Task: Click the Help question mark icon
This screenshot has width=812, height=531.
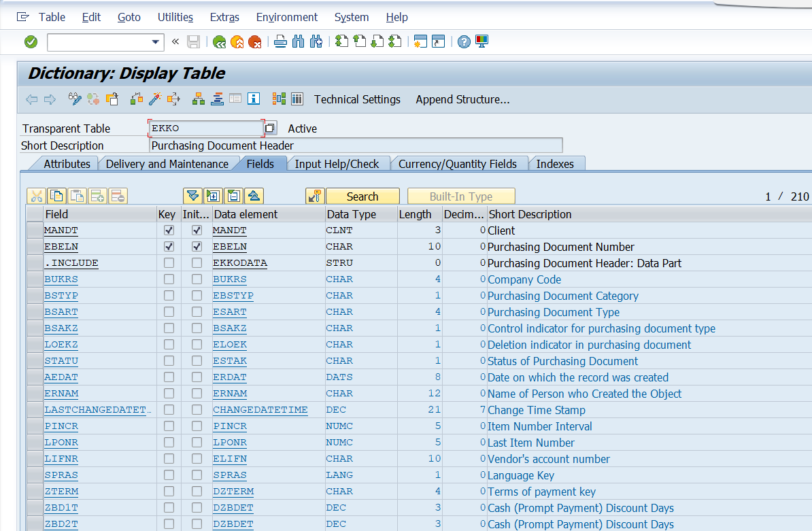Action: click(464, 42)
